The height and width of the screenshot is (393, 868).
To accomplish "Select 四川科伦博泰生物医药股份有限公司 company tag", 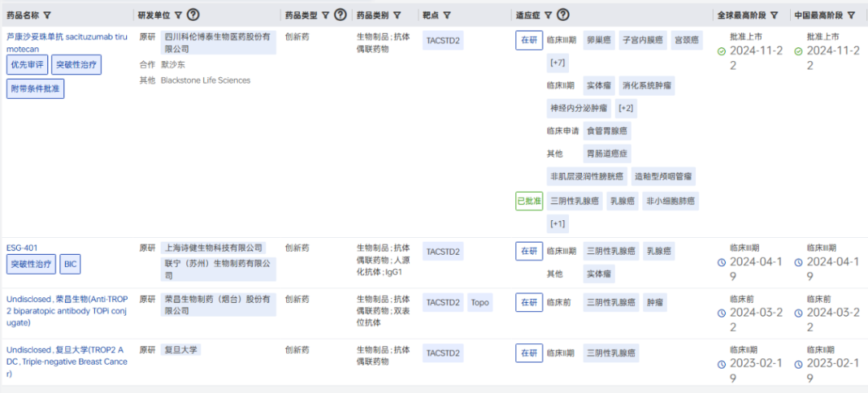I will point(218,42).
